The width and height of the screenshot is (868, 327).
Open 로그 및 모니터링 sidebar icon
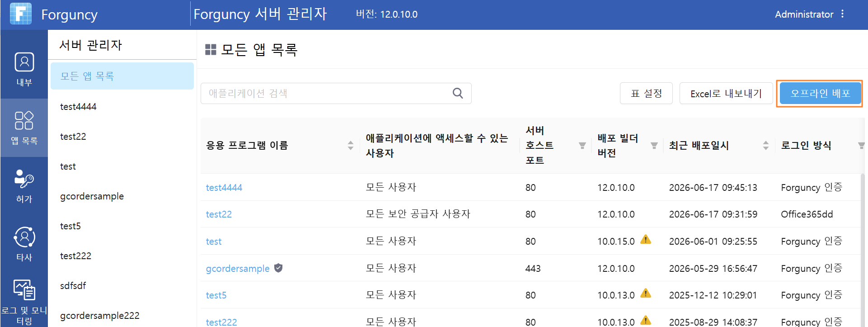[24, 290]
